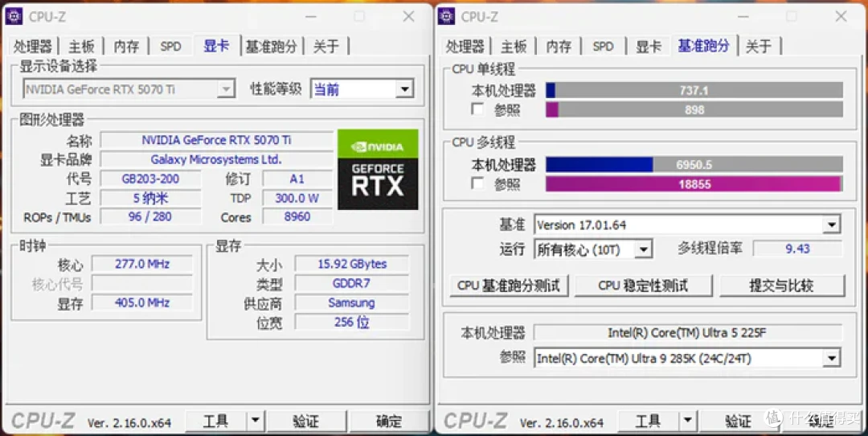Click the 供应商 Samsung value
Viewport: 868px width, 436px height.
pos(352,303)
